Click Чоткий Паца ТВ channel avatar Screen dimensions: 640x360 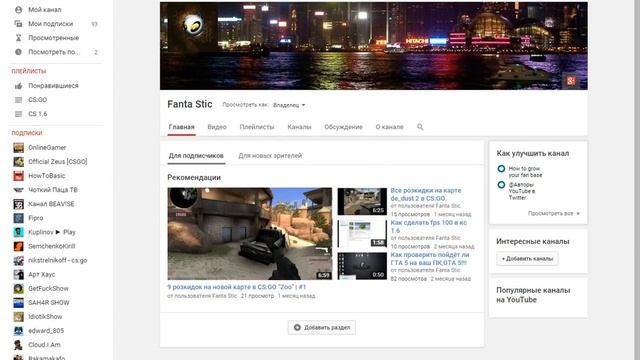pos(18,190)
